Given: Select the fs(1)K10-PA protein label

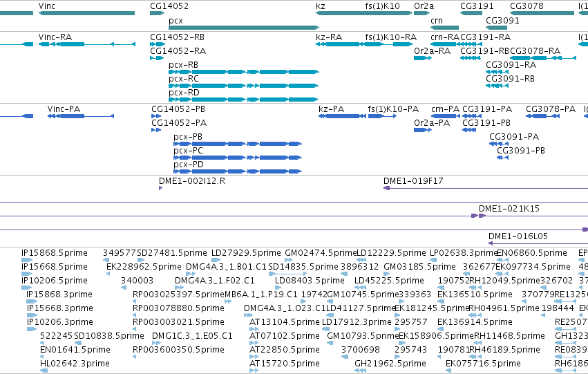Looking at the screenshot, I should pyautogui.click(x=393, y=109).
